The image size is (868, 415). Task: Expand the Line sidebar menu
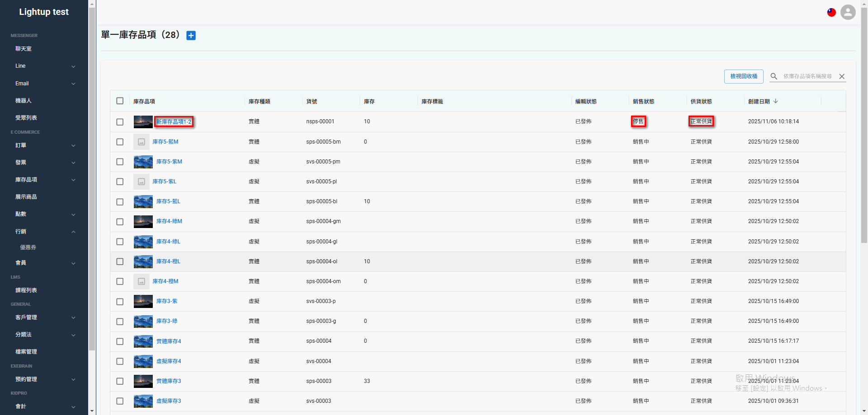pyautogui.click(x=44, y=66)
